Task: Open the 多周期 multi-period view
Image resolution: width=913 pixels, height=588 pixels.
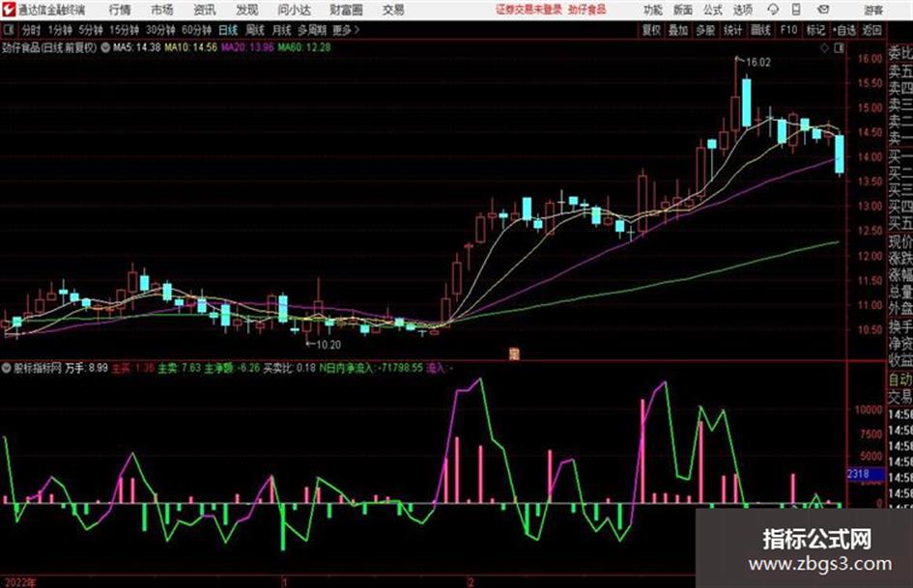Action: coord(313,30)
